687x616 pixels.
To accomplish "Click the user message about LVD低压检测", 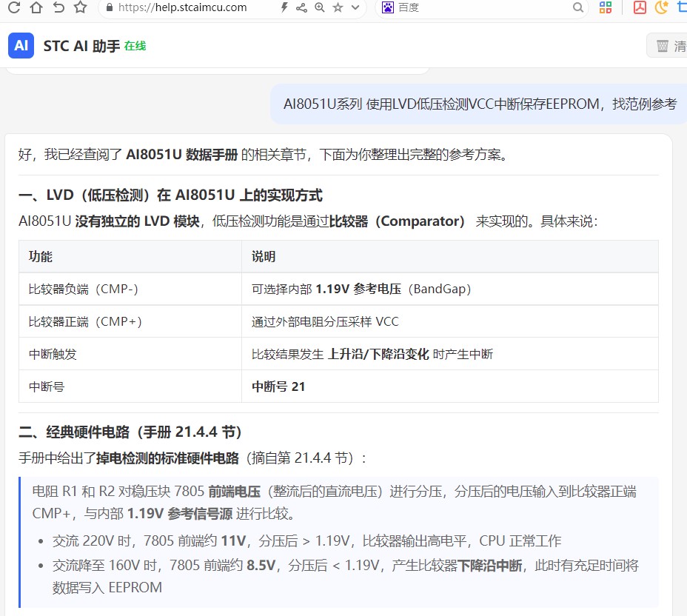I will 480,104.
